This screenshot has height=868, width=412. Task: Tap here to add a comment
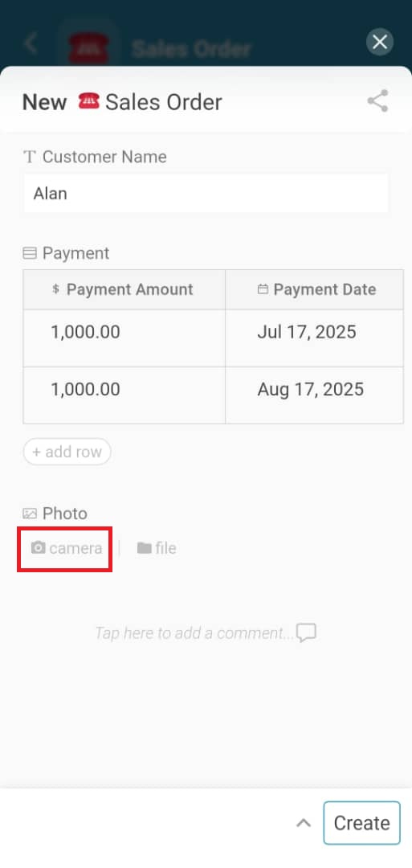(x=194, y=633)
